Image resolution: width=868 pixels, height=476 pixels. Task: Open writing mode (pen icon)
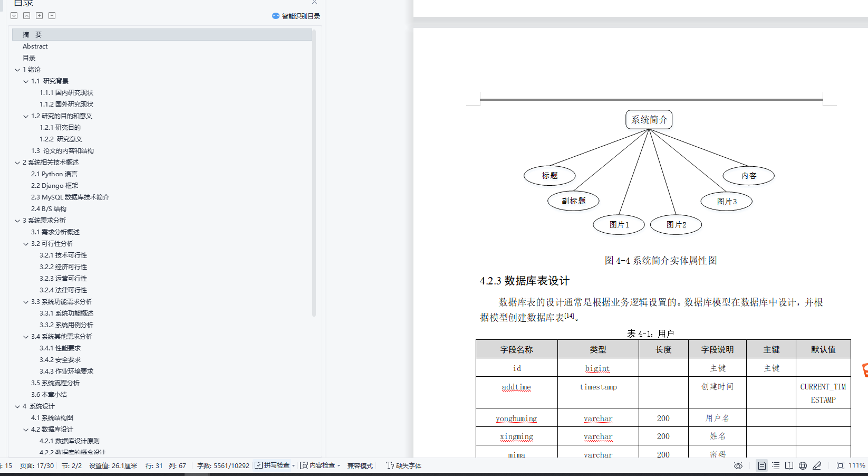point(817,465)
